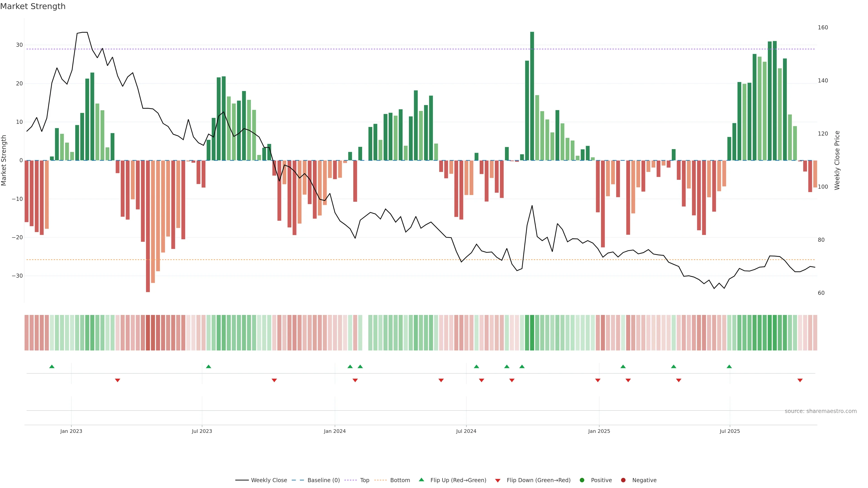The image size is (868, 488).
Task: Click the Market Strength y-axis title
Action: tap(4, 160)
